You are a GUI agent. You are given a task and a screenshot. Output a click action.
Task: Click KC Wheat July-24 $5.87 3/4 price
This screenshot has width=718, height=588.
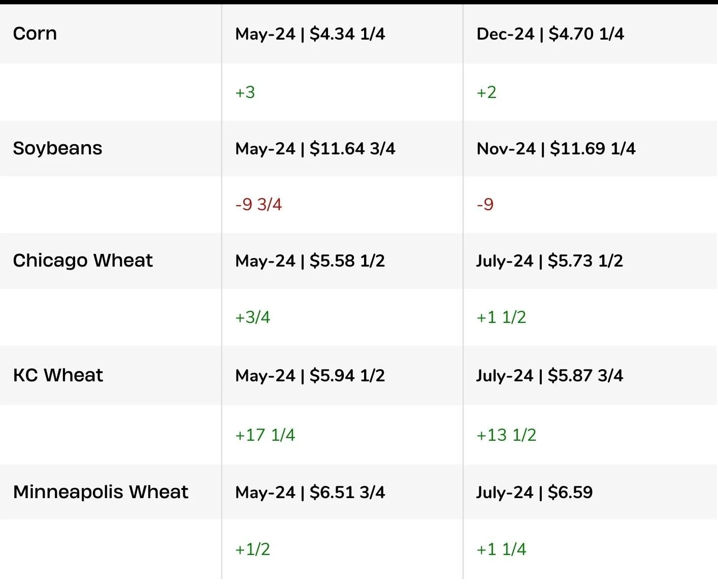click(x=549, y=376)
